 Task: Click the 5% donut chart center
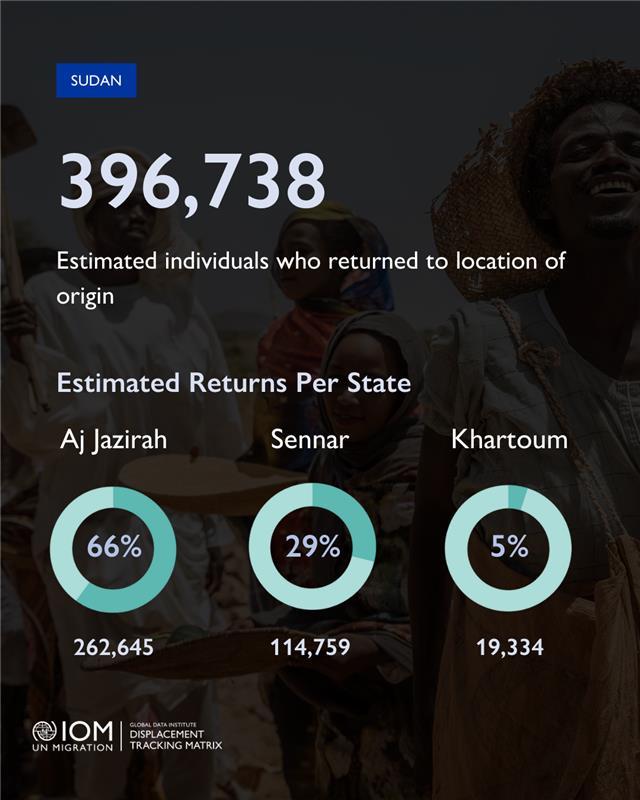tap(509, 548)
